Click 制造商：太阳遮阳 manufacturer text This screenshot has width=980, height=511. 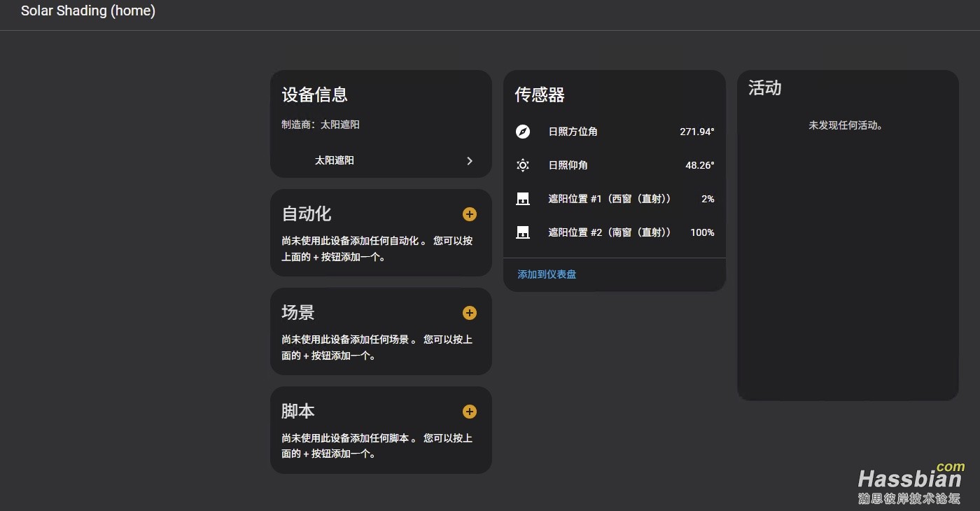coord(321,125)
